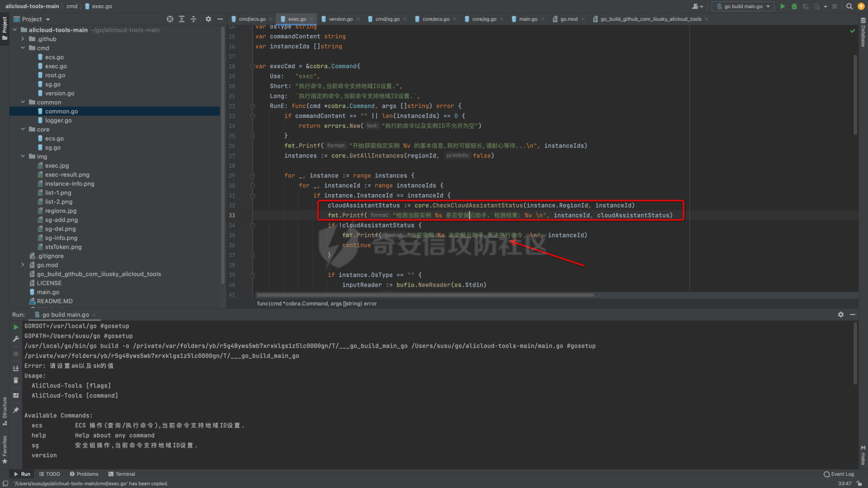This screenshot has height=488, width=868.
Task: Switch to cmd/ecs.go editor tab
Action: 252,19
